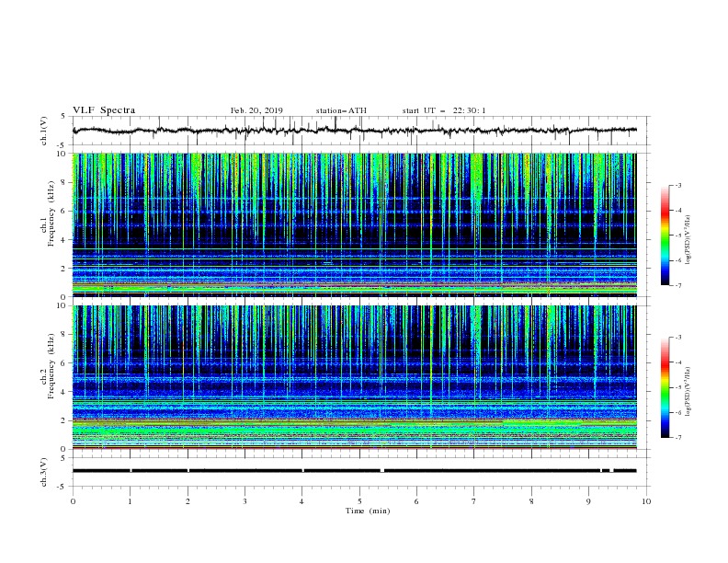Click the ch.2 frequency tick label "2"

(x=65, y=420)
